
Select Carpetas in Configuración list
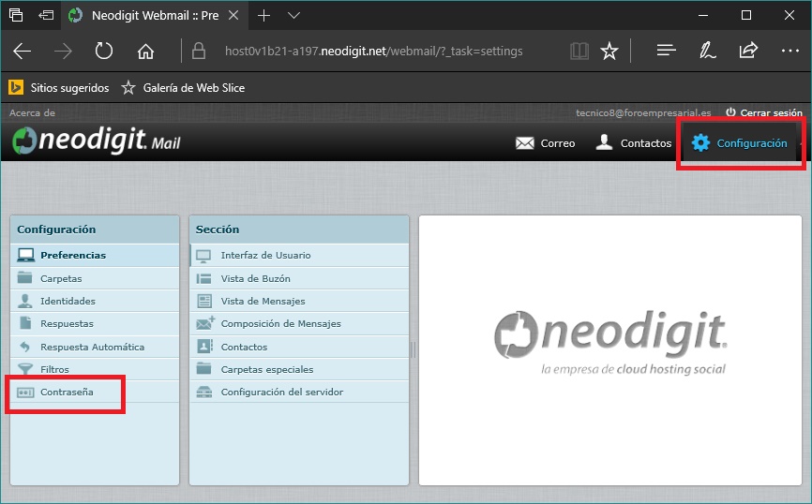(95, 278)
